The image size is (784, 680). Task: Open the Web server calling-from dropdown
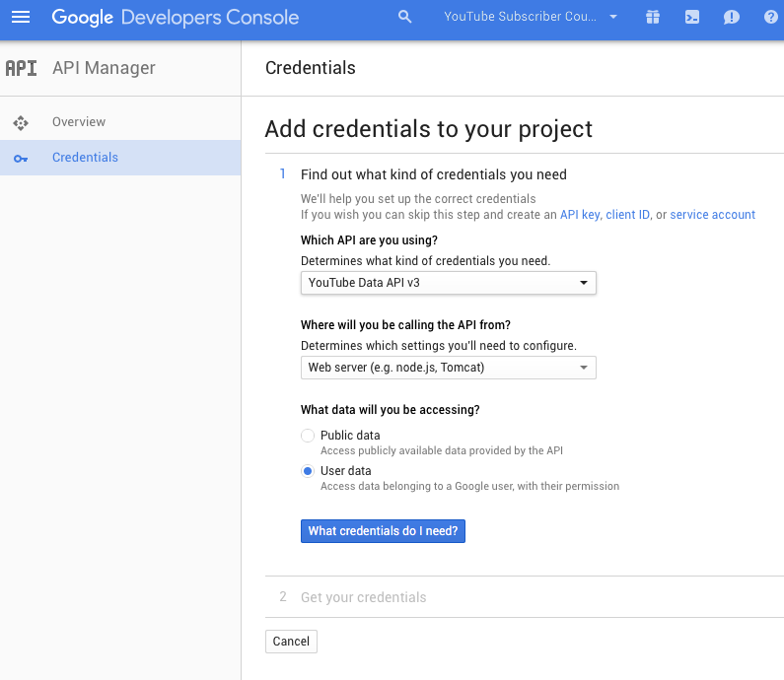(448, 368)
